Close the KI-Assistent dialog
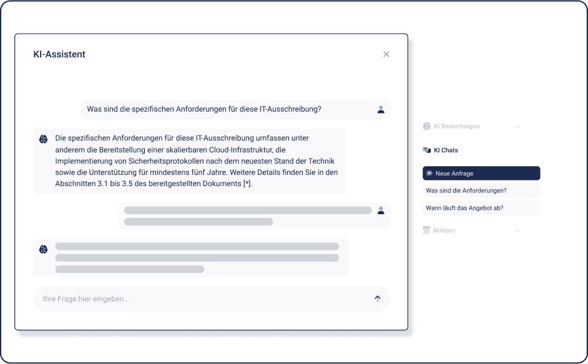The image size is (588, 364). [386, 54]
